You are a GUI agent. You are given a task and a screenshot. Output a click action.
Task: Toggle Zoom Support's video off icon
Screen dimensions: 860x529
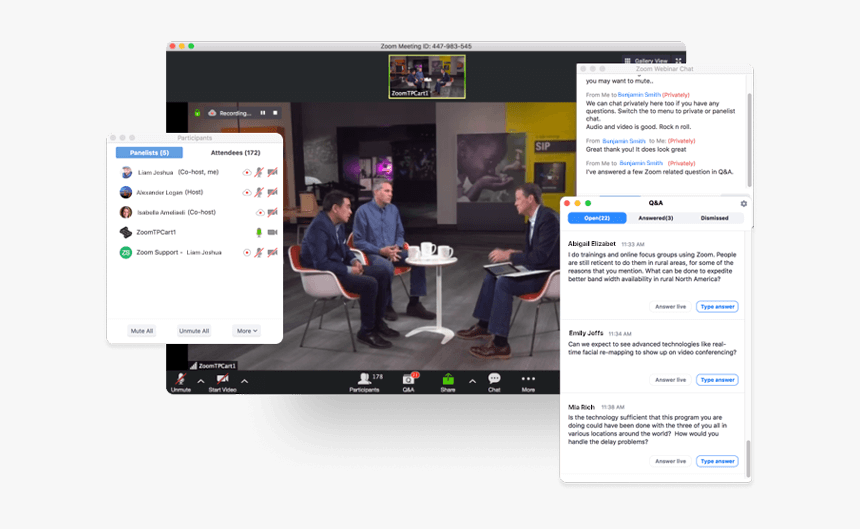(x=272, y=252)
